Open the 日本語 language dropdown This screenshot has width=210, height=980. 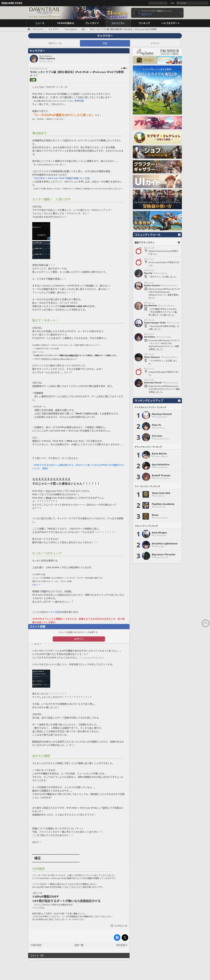192,3
